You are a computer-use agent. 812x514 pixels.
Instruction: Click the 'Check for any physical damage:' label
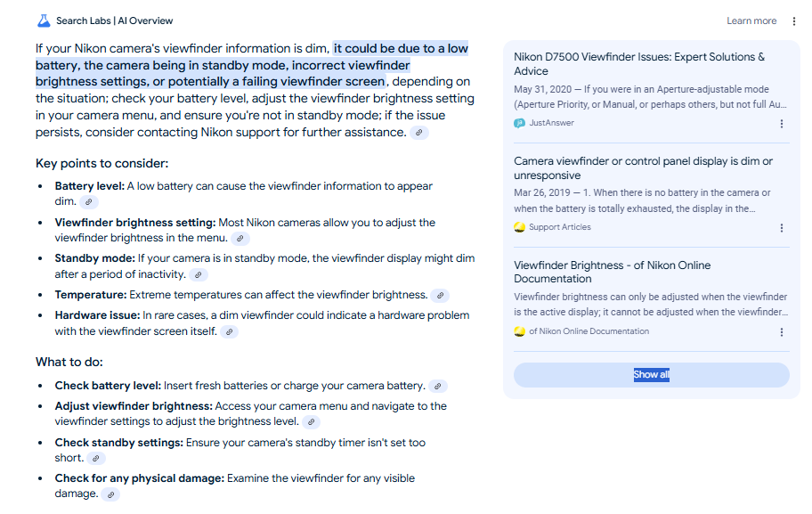click(139, 478)
